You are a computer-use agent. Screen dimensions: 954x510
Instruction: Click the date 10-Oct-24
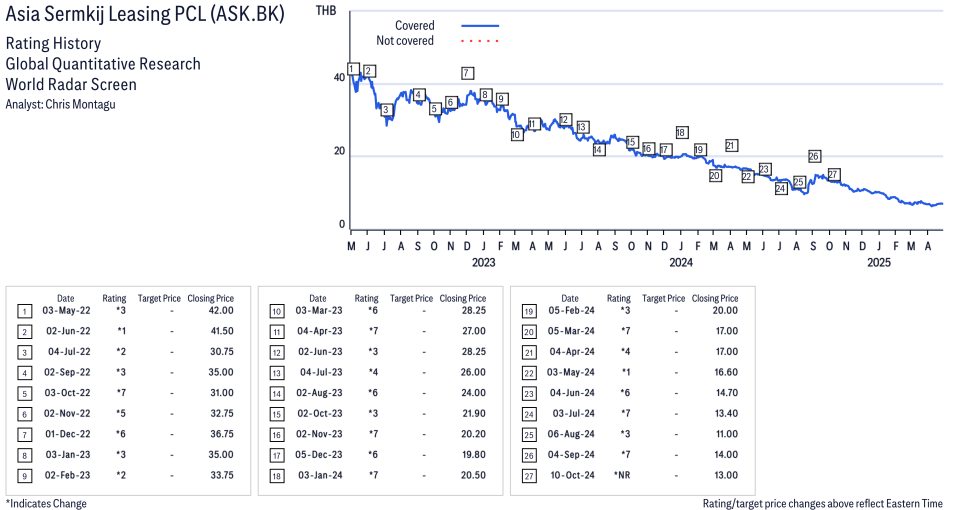pos(573,475)
